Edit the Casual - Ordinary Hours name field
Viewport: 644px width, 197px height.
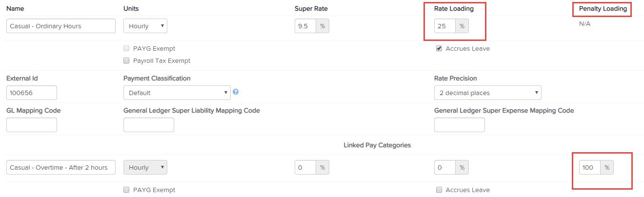(61, 26)
